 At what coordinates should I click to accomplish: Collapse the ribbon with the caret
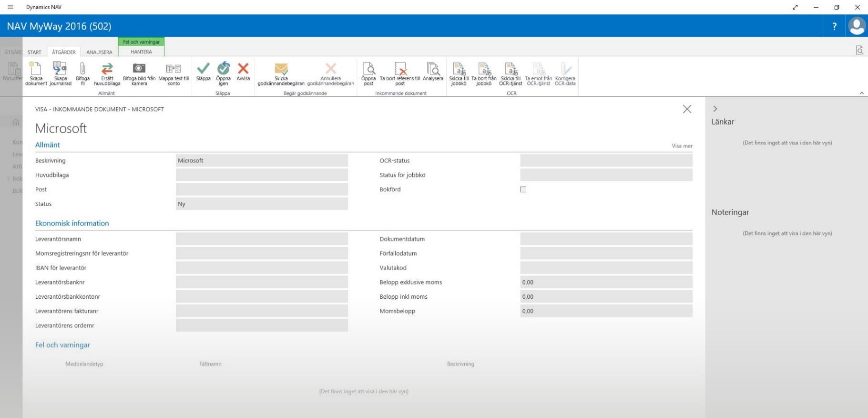coord(862,93)
